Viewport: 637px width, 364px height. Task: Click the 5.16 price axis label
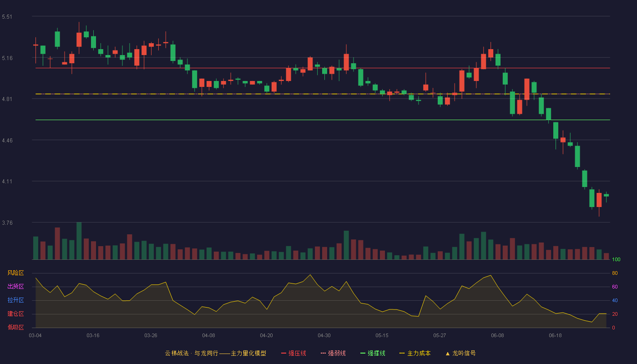(x=7, y=58)
